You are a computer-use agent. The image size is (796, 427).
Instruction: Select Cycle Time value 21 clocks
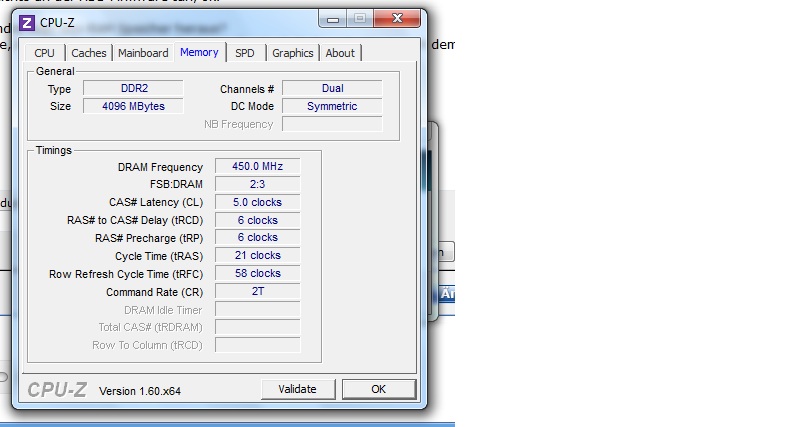tap(257, 255)
